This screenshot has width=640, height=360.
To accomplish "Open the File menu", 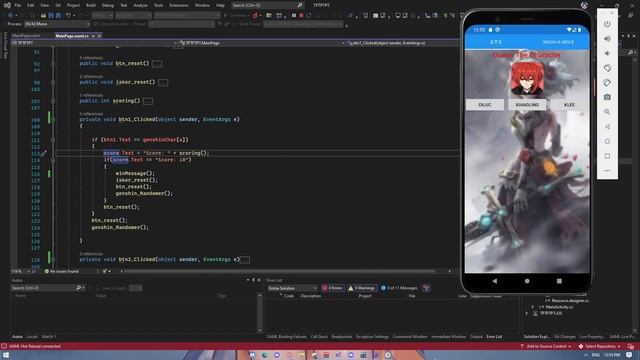I will [18, 5].
